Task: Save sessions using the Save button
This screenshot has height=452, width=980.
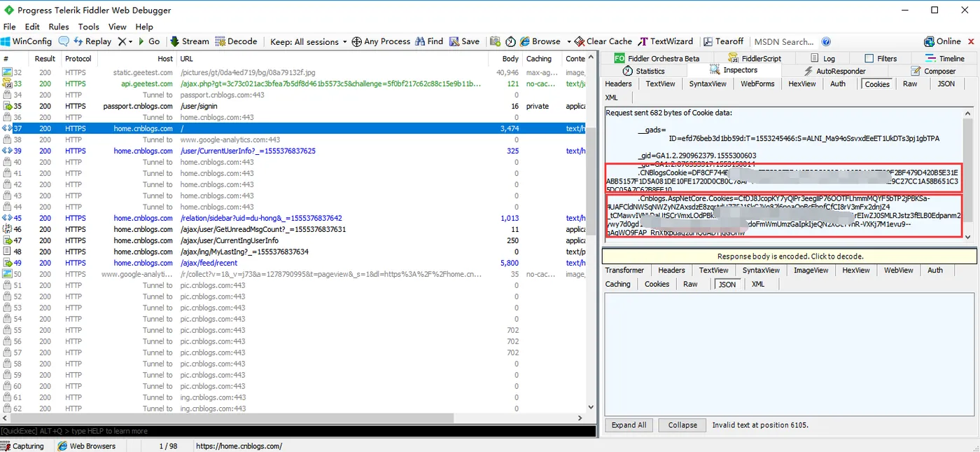Action: coord(465,41)
